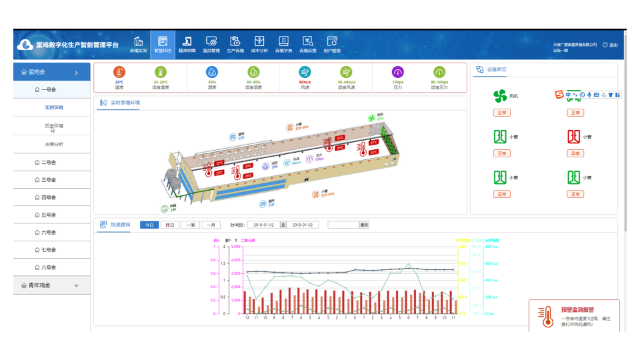The width and height of the screenshot is (640, 360).
Task: Select the 今日 time range button
Action: 149,225
